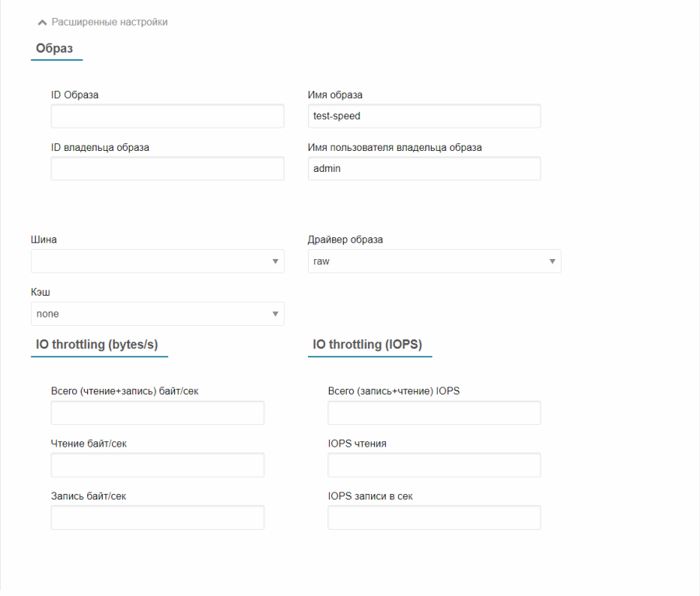Click the Запись байт/сек input
Viewport: 700px width, 596px height.
[x=157, y=517]
